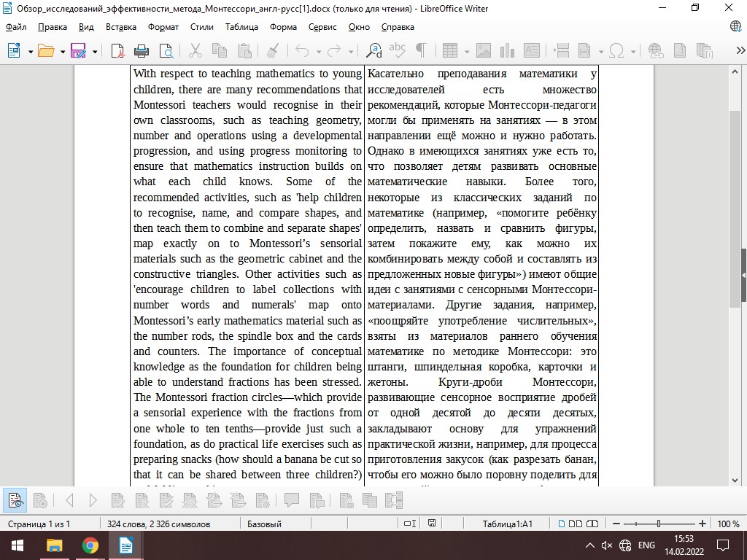Image resolution: width=747 pixels, height=560 pixels.
Task: Select single-page view layout
Action: pos(562,524)
